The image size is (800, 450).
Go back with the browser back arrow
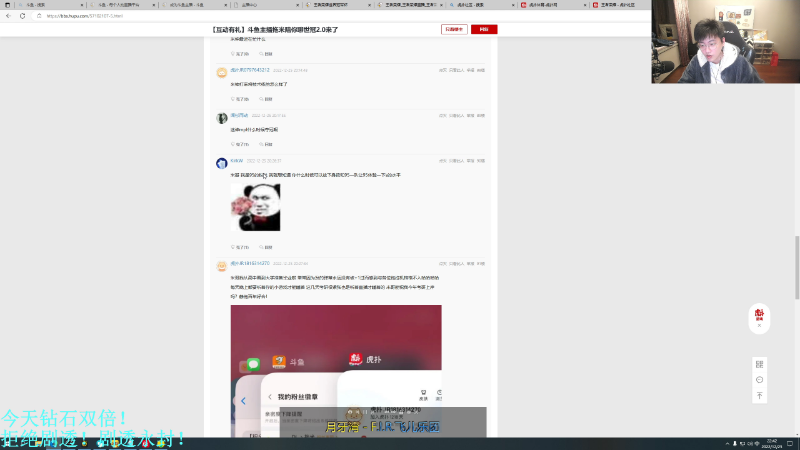click(8, 16)
